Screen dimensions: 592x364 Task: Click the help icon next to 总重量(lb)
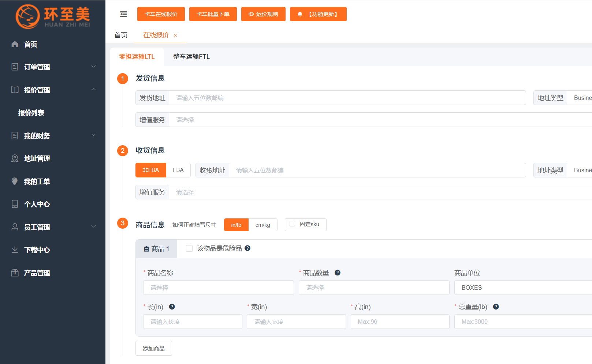(x=496, y=307)
